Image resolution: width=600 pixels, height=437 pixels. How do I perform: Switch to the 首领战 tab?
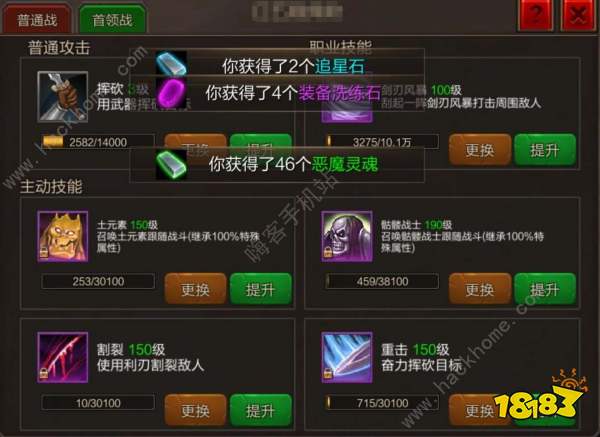tap(112, 19)
